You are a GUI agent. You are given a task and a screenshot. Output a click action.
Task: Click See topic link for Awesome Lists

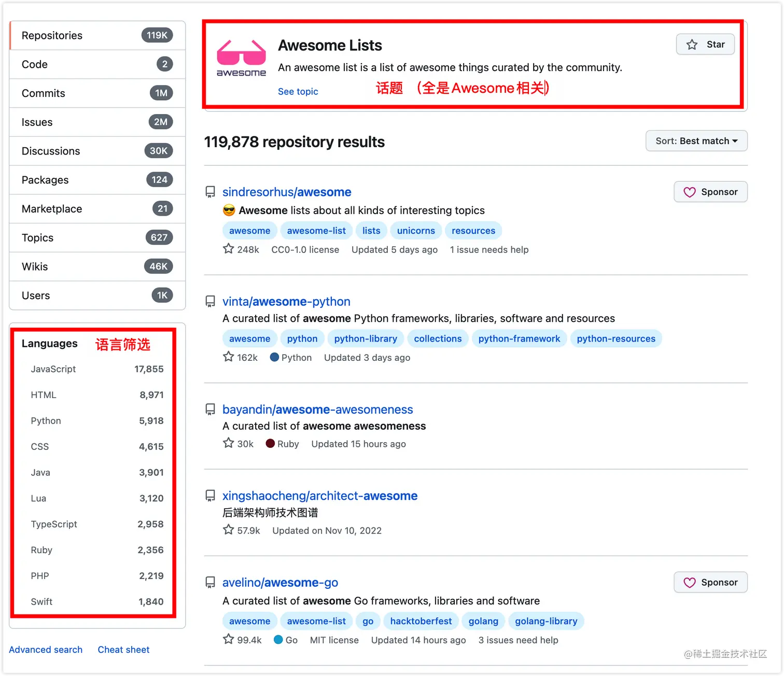tap(298, 92)
